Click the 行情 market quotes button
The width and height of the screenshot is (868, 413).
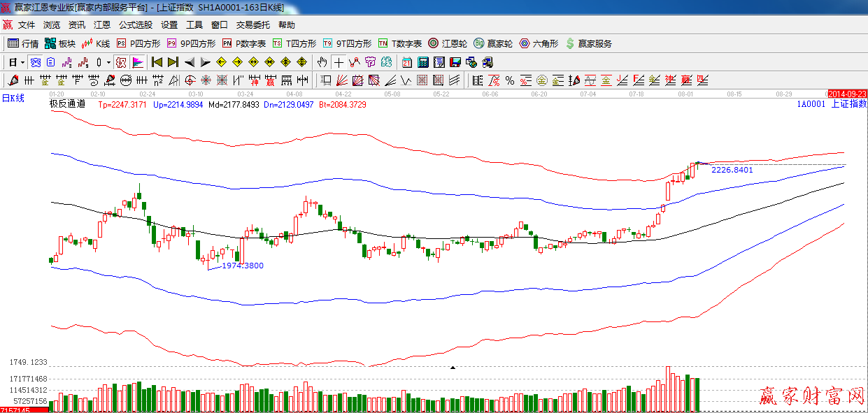(23, 43)
